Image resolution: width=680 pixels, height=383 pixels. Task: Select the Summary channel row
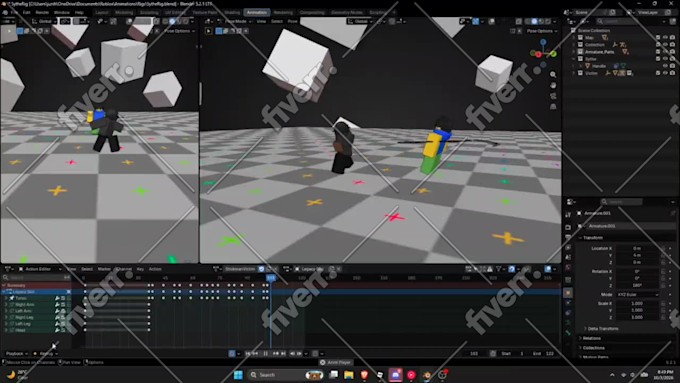tap(36, 285)
